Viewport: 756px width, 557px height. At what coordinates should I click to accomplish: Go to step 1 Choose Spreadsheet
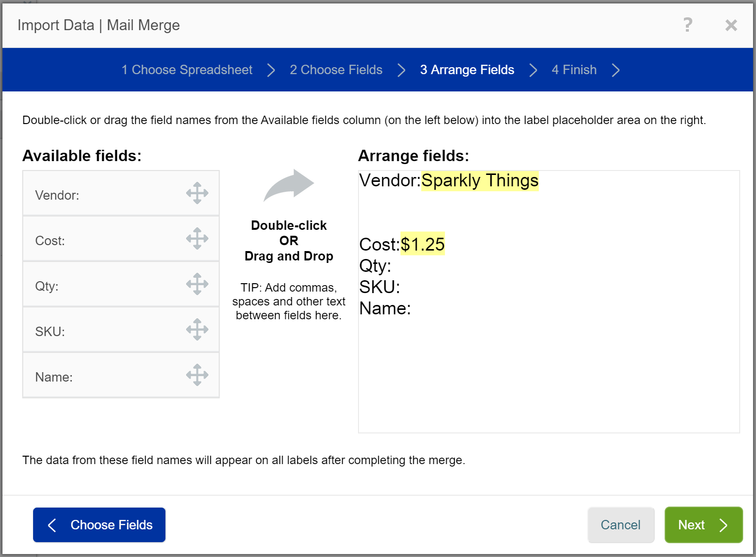[187, 70]
